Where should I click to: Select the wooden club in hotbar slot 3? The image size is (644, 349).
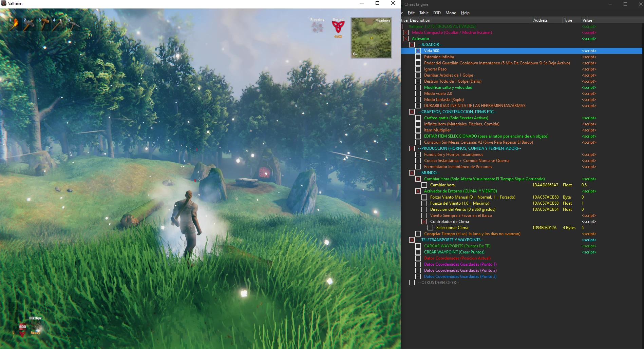[44, 24]
